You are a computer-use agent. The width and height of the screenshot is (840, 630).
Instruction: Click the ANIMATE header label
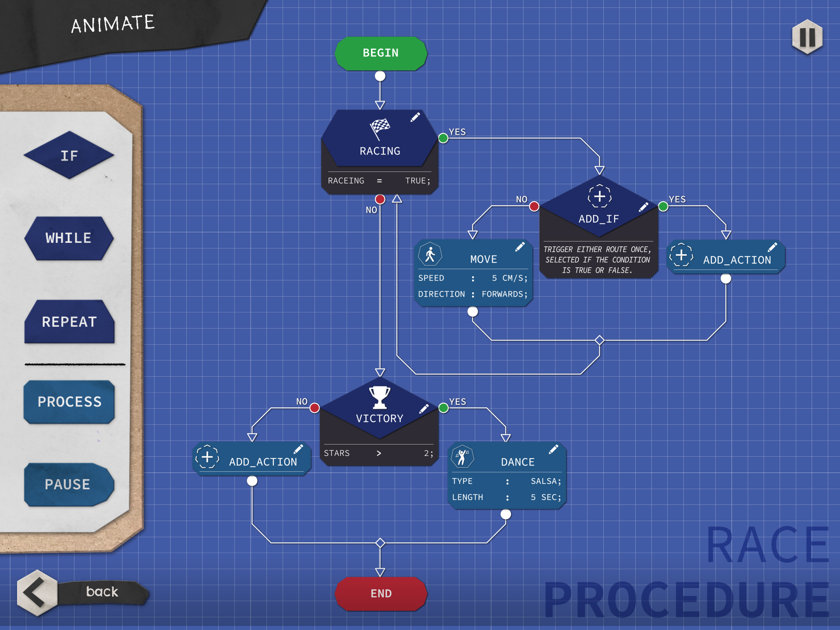(x=113, y=24)
